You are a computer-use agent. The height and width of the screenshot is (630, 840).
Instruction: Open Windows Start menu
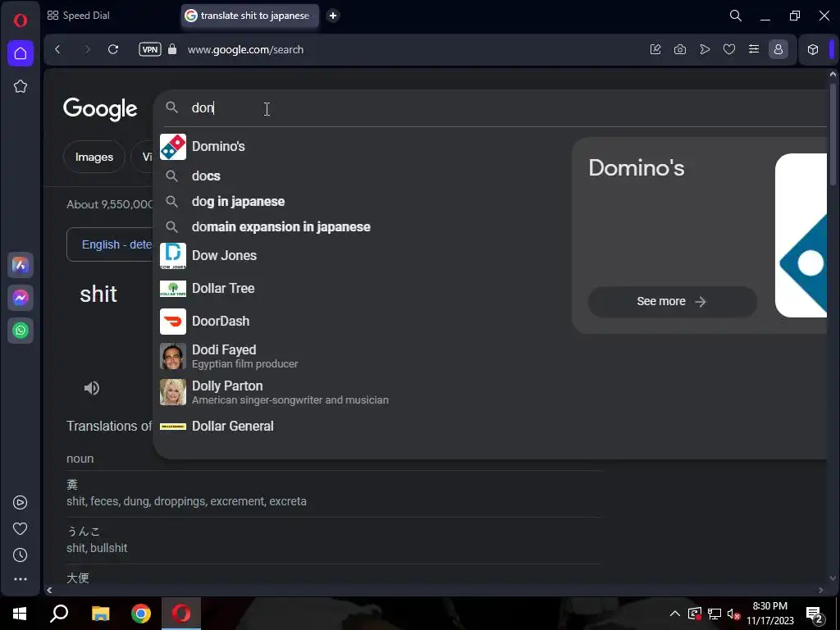point(20,614)
